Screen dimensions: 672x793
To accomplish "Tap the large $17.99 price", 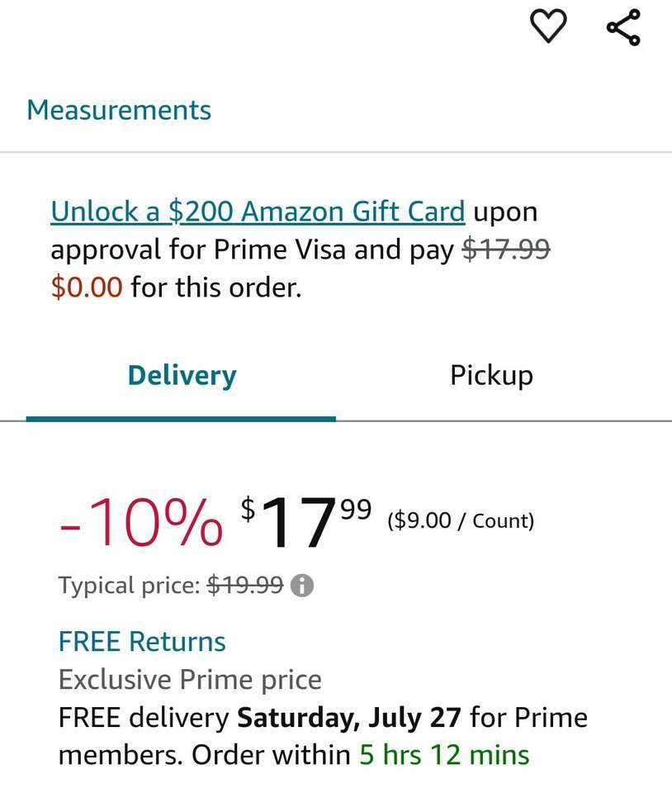I will pos(305,524).
